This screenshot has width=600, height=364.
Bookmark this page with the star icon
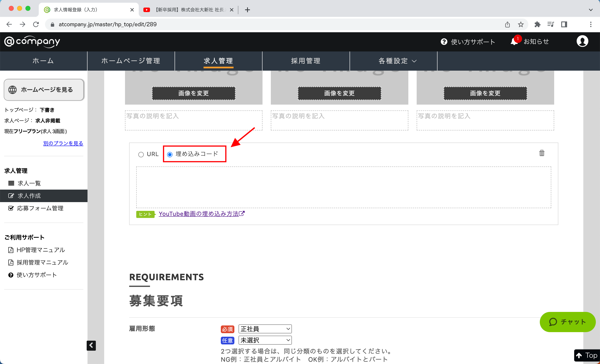pos(521,24)
